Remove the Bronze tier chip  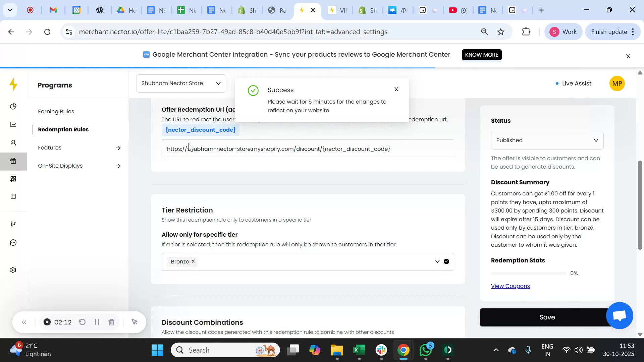tap(193, 261)
